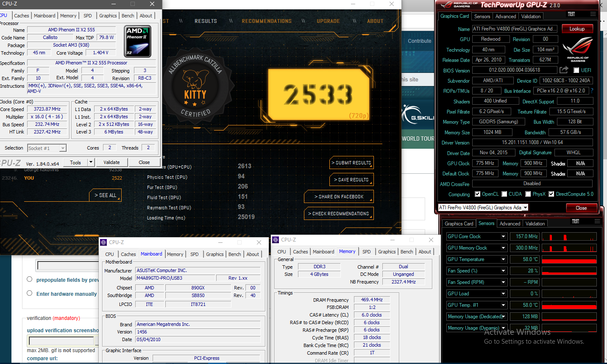Click the GPU Temperature sensor graph
The height and width of the screenshot is (364, 607).
tap(569, 259)
